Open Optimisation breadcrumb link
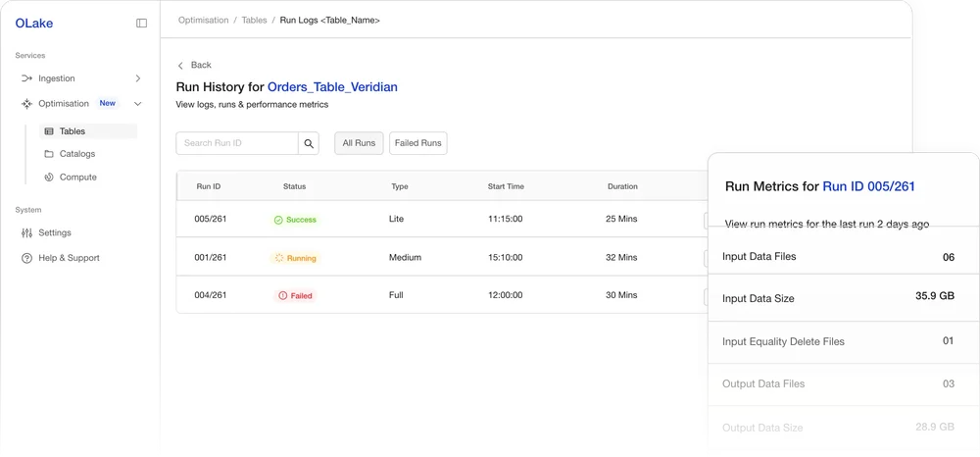 [x=203, y=20]
